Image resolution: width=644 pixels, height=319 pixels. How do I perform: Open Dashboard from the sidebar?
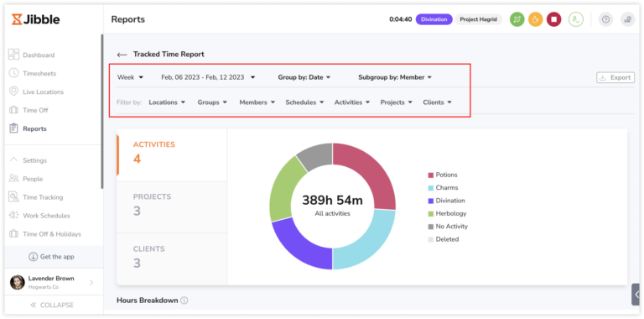click(39, 55)
